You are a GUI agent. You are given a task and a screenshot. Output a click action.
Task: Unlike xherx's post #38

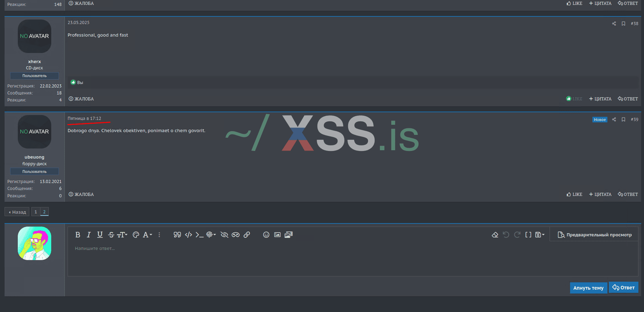pos(574,99)
